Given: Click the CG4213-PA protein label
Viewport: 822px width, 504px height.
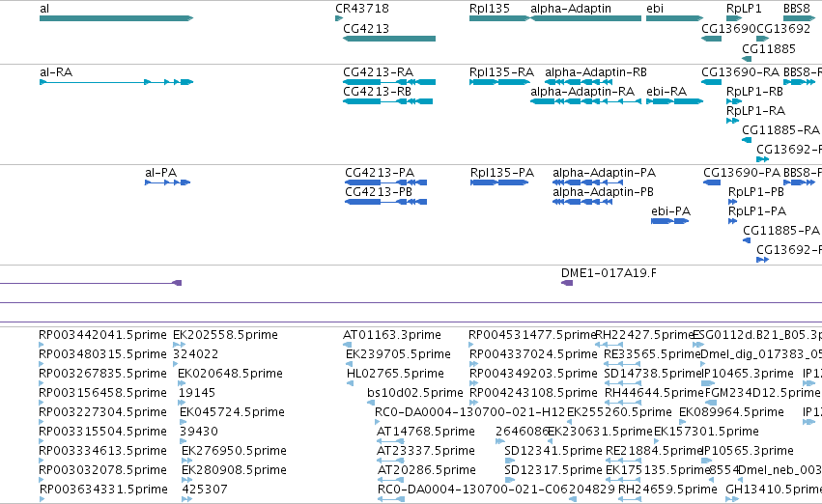Looking at the screenshot, I should (x=380, y=173).
